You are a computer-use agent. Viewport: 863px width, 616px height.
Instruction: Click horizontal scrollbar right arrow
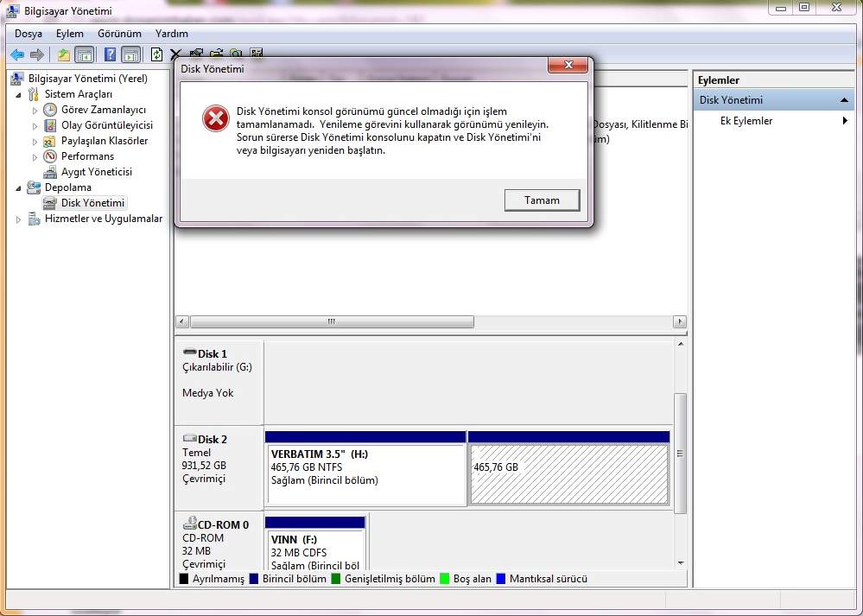click(x=680, y=321)
